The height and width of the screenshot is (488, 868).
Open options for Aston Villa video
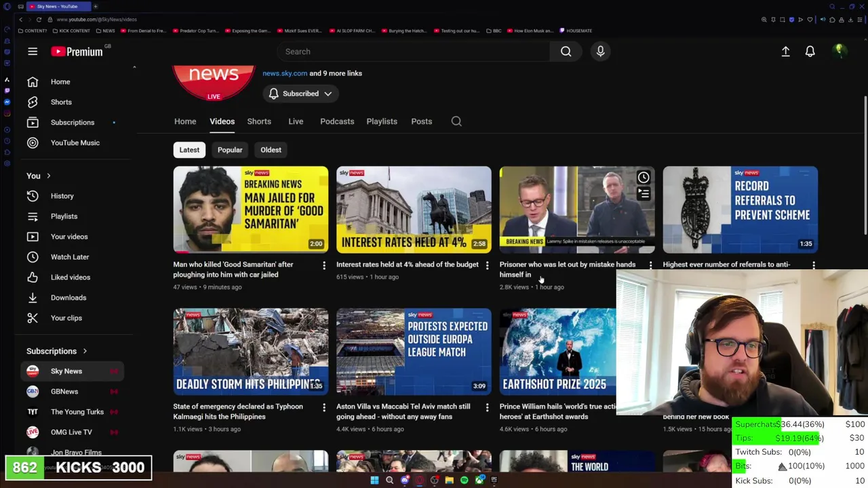tap(487, 407)
